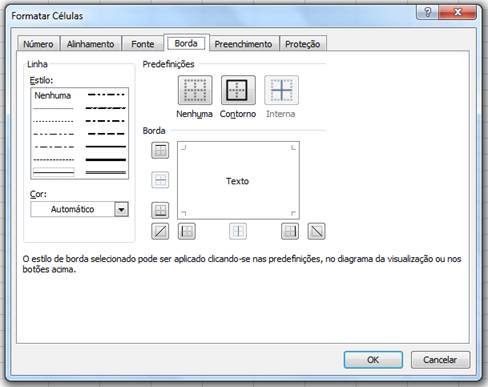This screenshot has width=488, height=387.
Task: Toggle the inside horizontal border button
Action: [x=160, y=180]
